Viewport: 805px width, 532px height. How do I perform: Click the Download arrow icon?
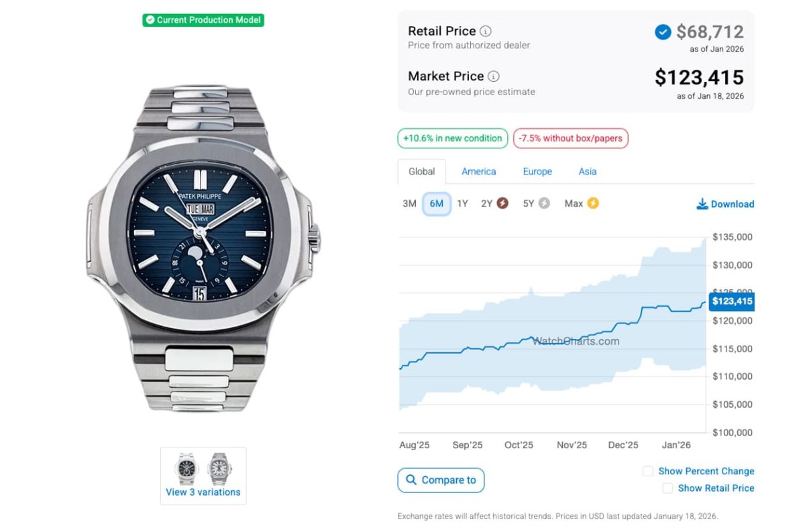click(702, 204)
